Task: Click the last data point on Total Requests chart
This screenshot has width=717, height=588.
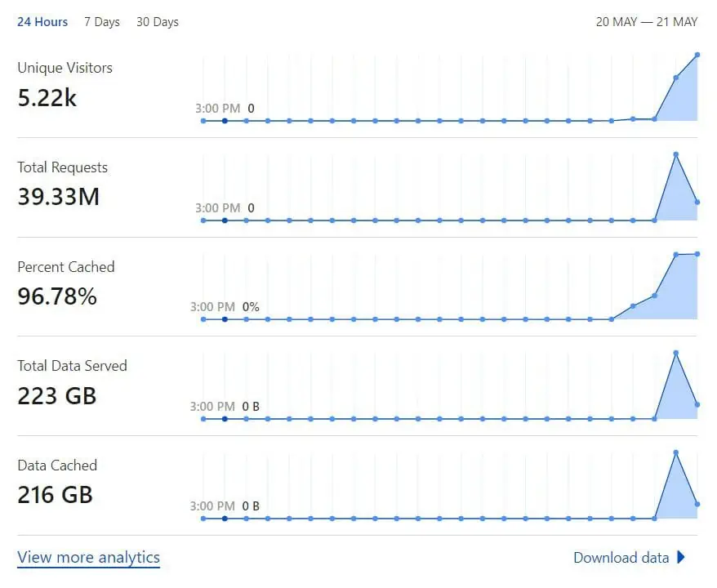Action: pyautogui.click(x=697, y=202)
